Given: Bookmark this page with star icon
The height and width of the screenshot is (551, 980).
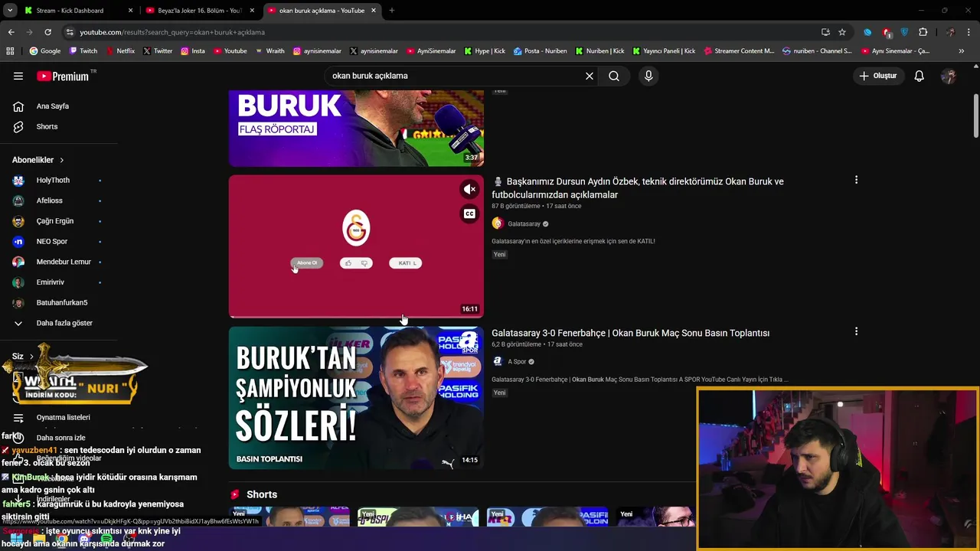Looking at the screenshot, I should coord(842,32).
